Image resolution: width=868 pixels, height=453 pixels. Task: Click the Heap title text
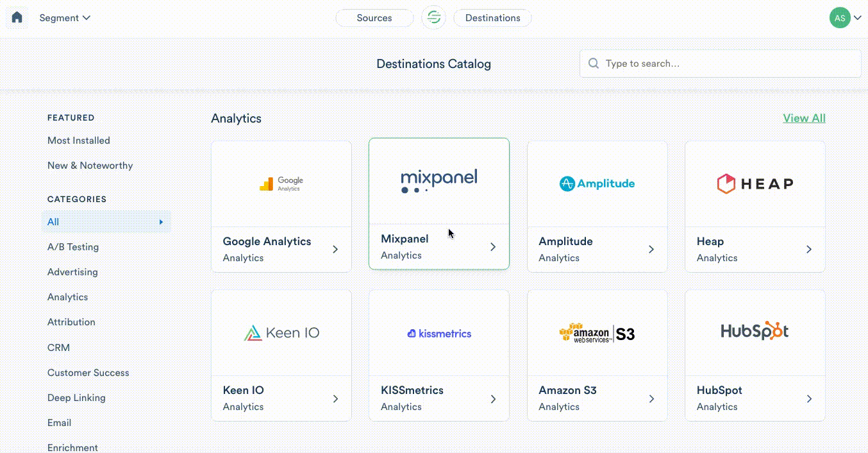click(x=710, y=241)
